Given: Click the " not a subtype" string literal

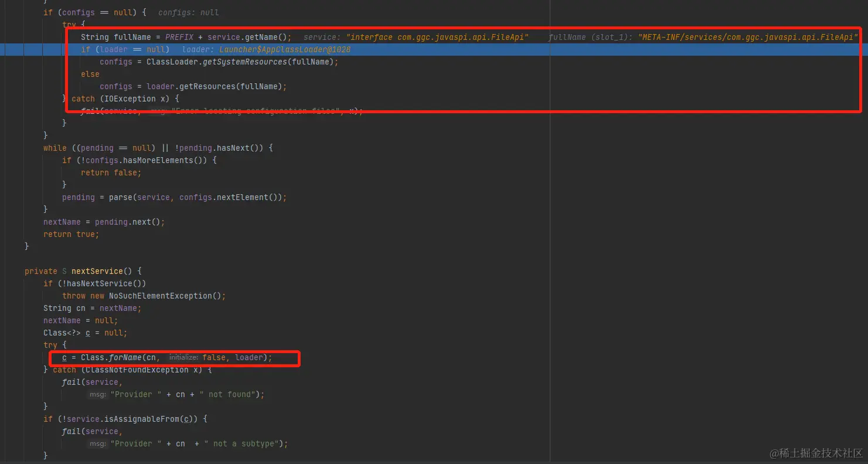Looking at the screenshot, I should tap(241, 443).
